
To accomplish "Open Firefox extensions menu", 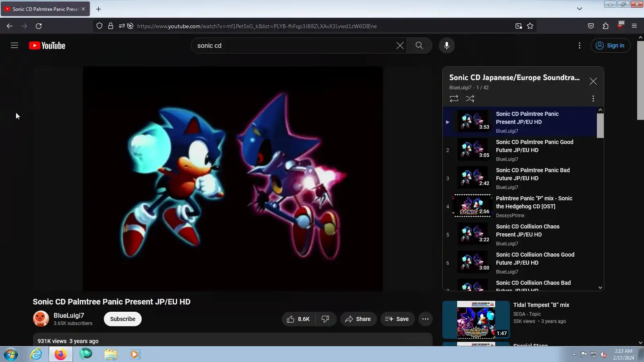I will click(605, 26).
